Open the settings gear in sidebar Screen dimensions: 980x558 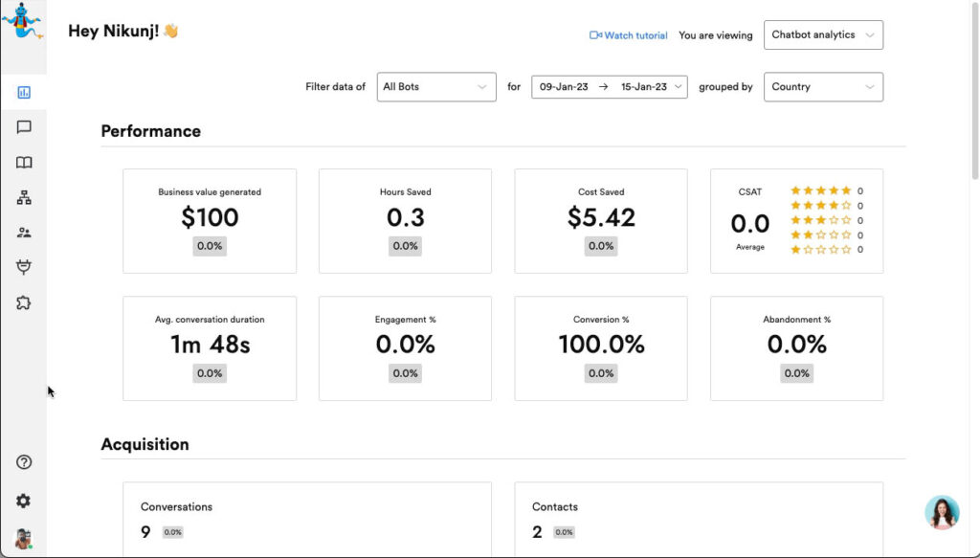tap(24, 501)
